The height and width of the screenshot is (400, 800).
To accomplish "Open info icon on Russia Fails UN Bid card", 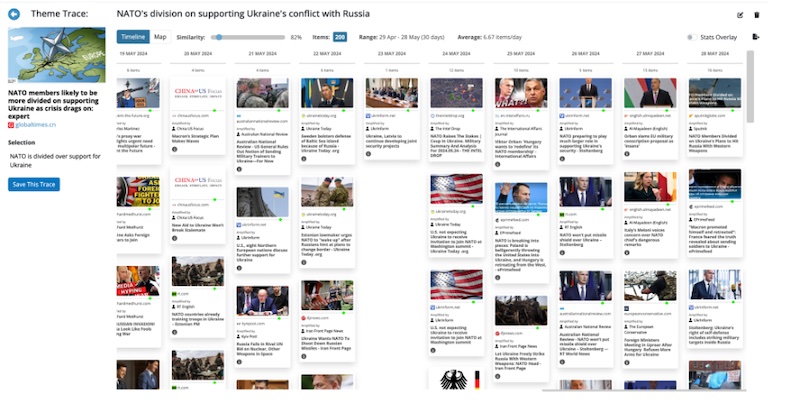I will tap(239, 362).
